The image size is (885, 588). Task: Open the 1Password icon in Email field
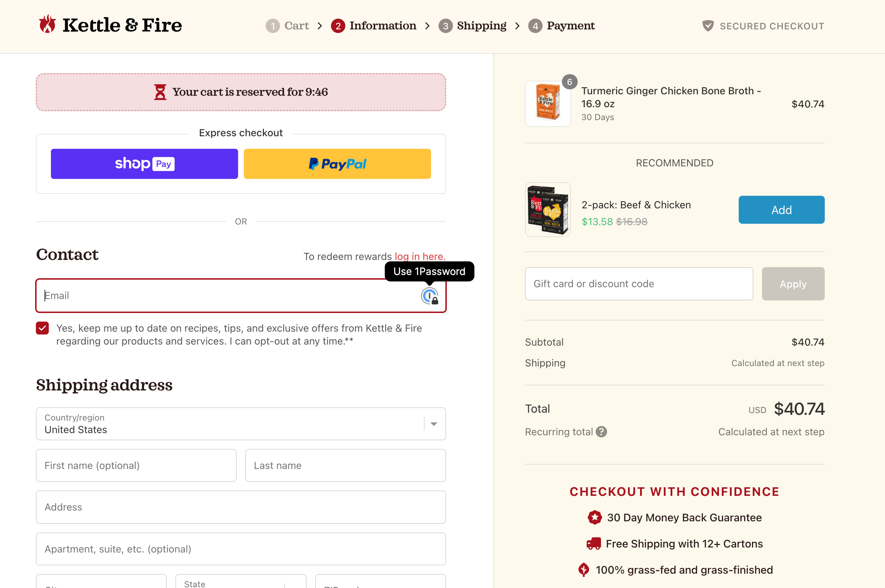coord(429,296)
